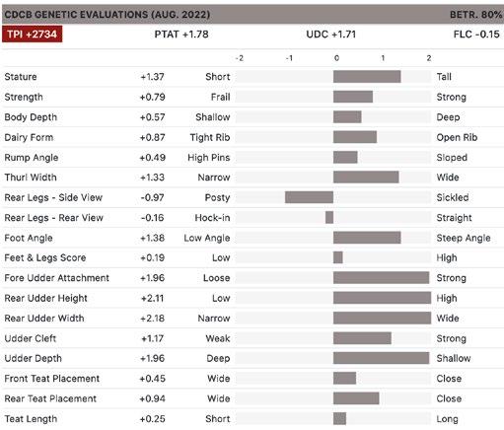Click the Rear Udder Height bar
Viewport: 504px width, 430px height.
pyautogui.click(x=382, y=298)
